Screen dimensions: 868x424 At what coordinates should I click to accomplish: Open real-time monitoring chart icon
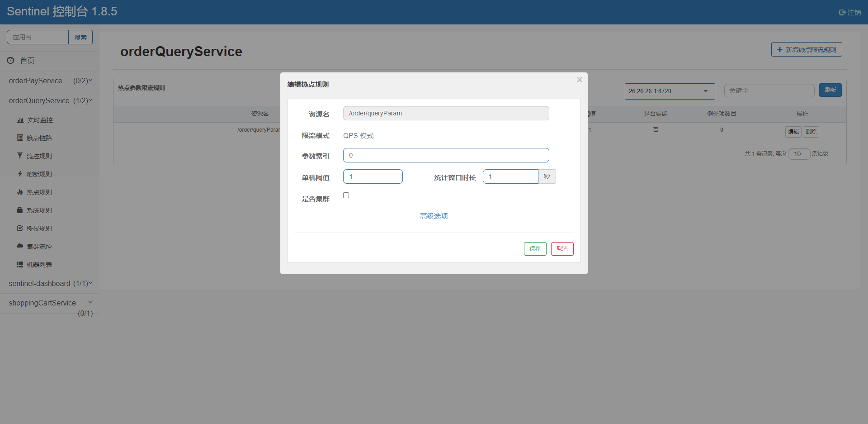20,120
